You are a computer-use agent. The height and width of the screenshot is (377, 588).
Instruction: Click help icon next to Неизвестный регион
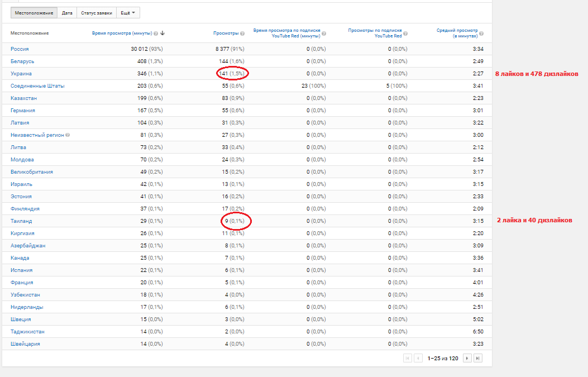point(68,135)
